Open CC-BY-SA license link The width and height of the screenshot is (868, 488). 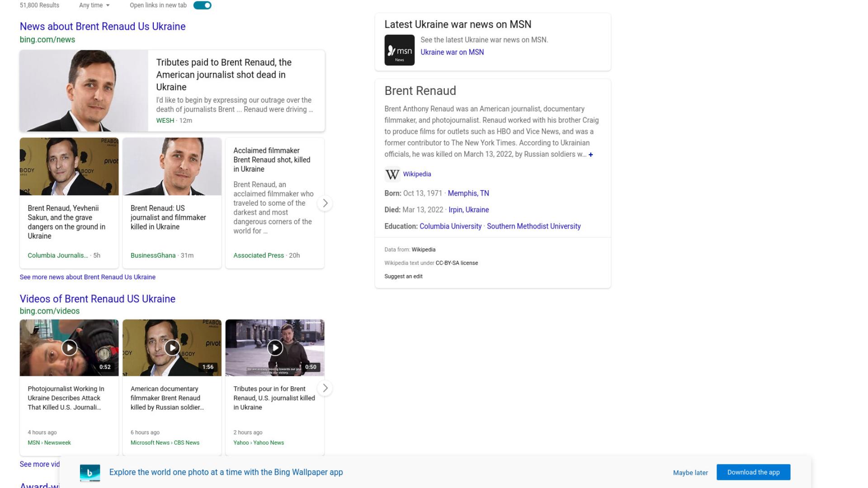pyautogui.click(x=457, y=263)
